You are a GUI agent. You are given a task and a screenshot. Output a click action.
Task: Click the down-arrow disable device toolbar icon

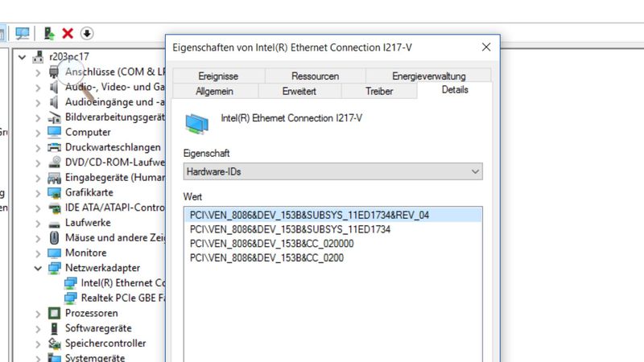click(x=87, y=33)
